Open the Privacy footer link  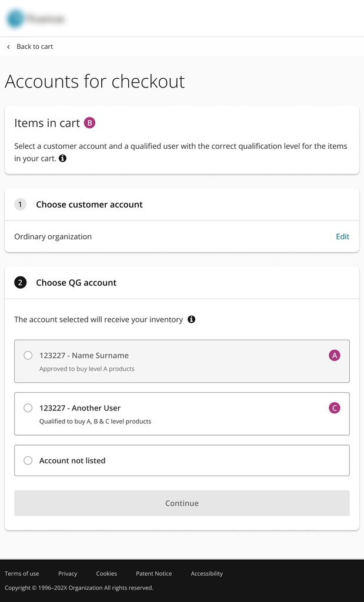tap(68, 573)
